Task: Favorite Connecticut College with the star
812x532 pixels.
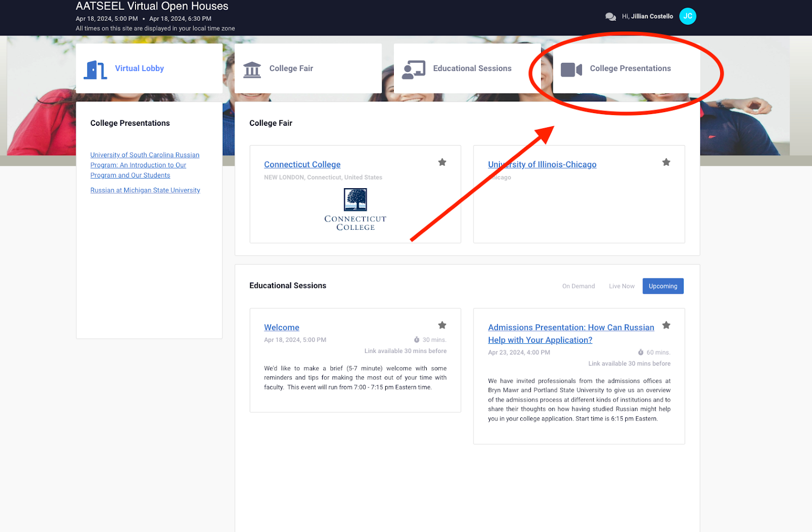Action: (x=442, y=162)
